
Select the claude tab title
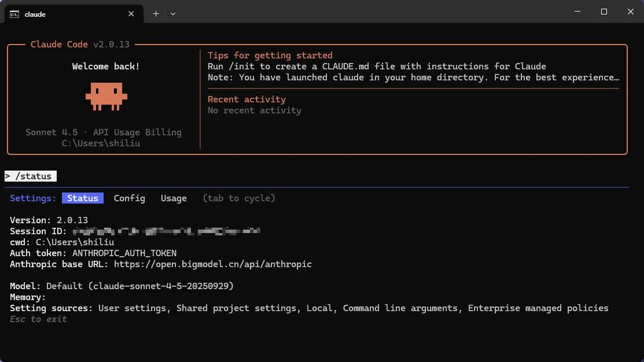click(35, 14)
